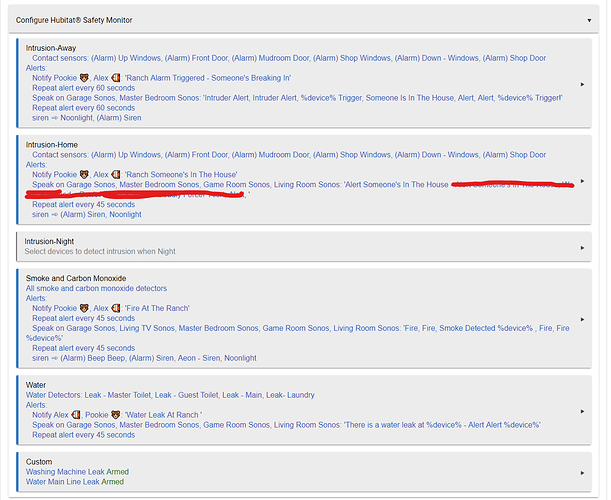Click the Water Detectors leak sensor list
This screenshot has width=611, height=500.
pos(170,395)
